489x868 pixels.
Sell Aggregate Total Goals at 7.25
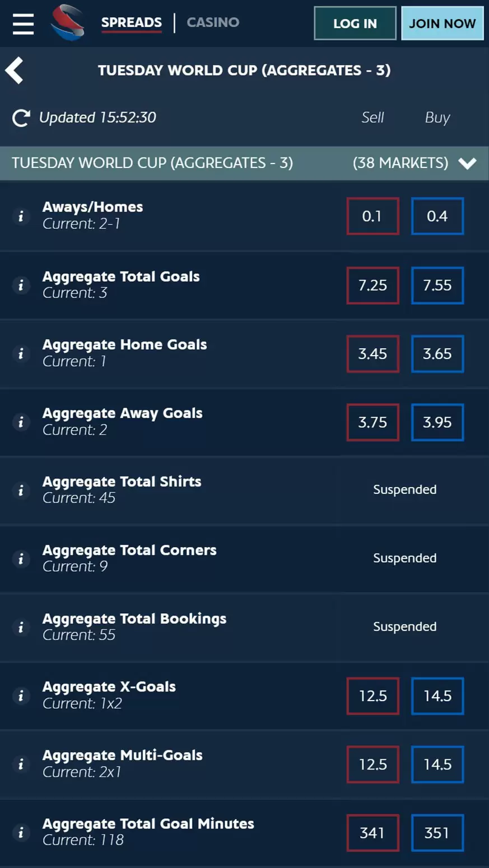[x=372, y=285]
